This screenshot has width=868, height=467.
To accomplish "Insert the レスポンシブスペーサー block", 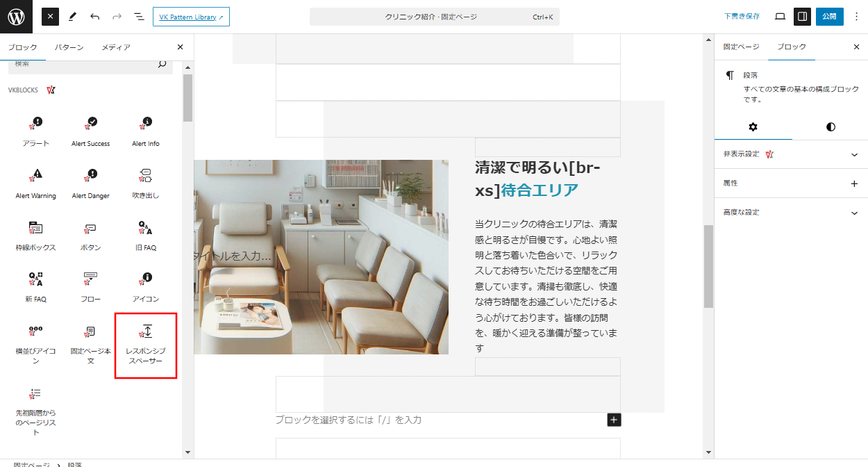I will tap(146, 345).
